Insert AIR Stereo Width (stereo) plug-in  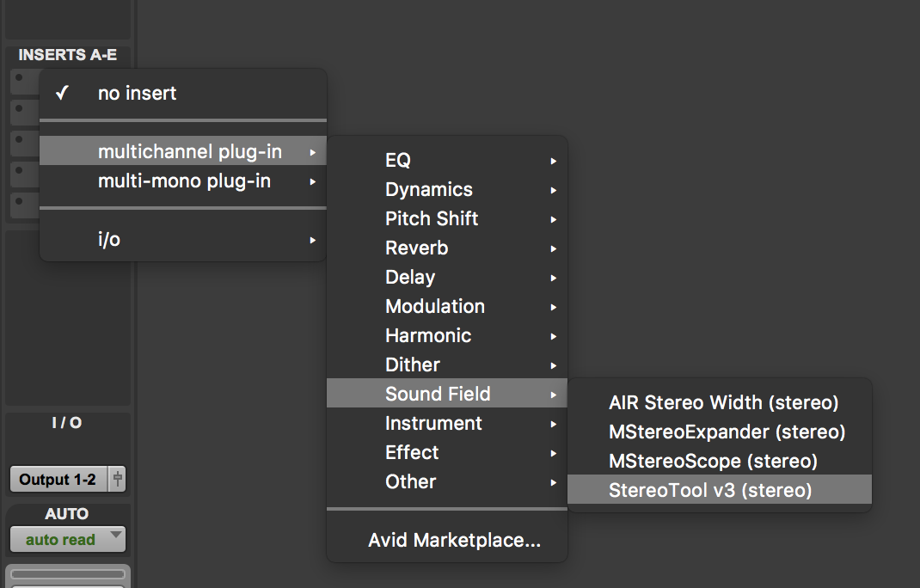[720, 402]
